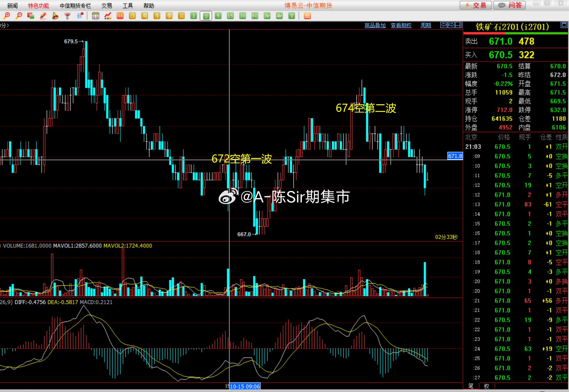Open the 周期 period dropdown link
The height and width of the screenshot is (392, 569).
(x=426, y=25)
